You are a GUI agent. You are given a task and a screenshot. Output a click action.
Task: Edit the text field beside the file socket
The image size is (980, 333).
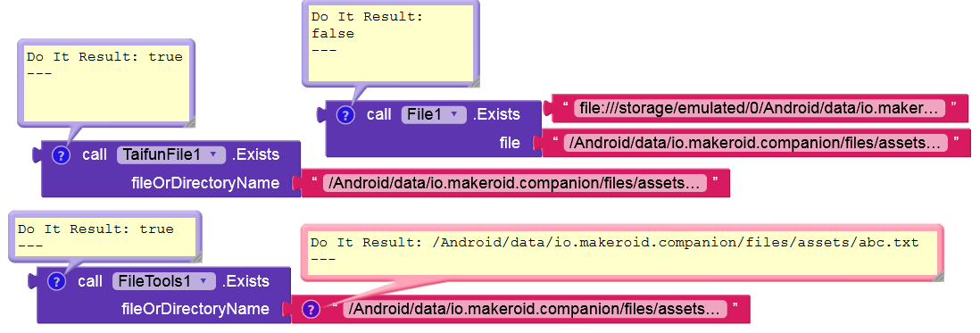(755, 143)
